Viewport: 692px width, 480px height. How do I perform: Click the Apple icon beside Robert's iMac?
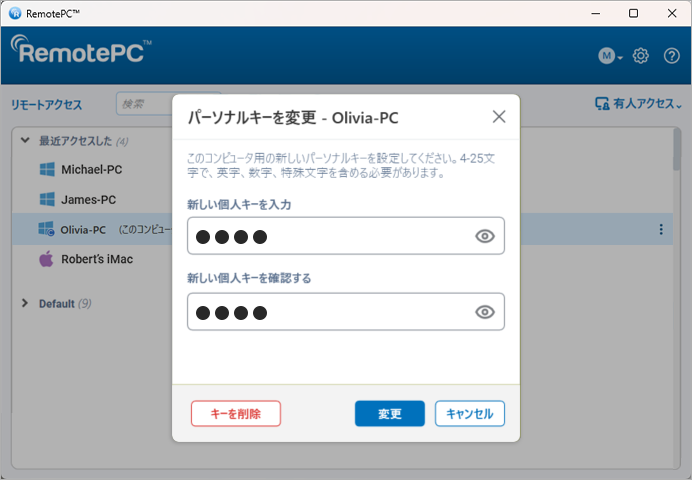(46, 259)
